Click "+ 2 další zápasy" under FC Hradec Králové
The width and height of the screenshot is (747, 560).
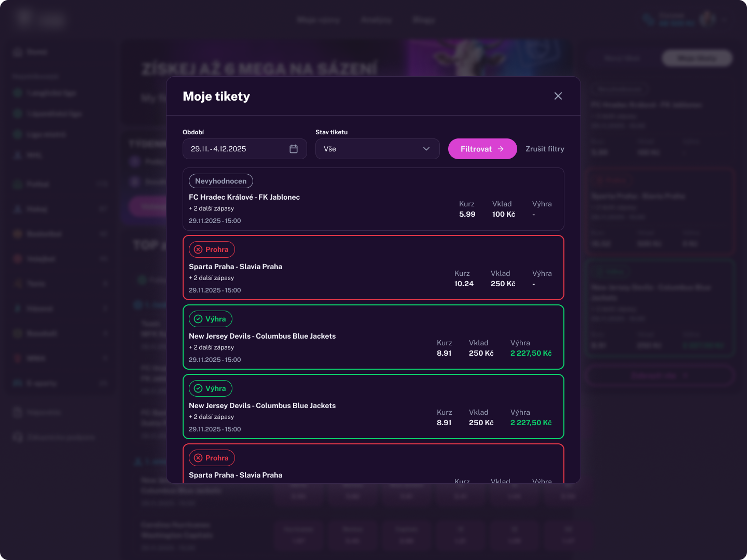[x=211, y=208]
